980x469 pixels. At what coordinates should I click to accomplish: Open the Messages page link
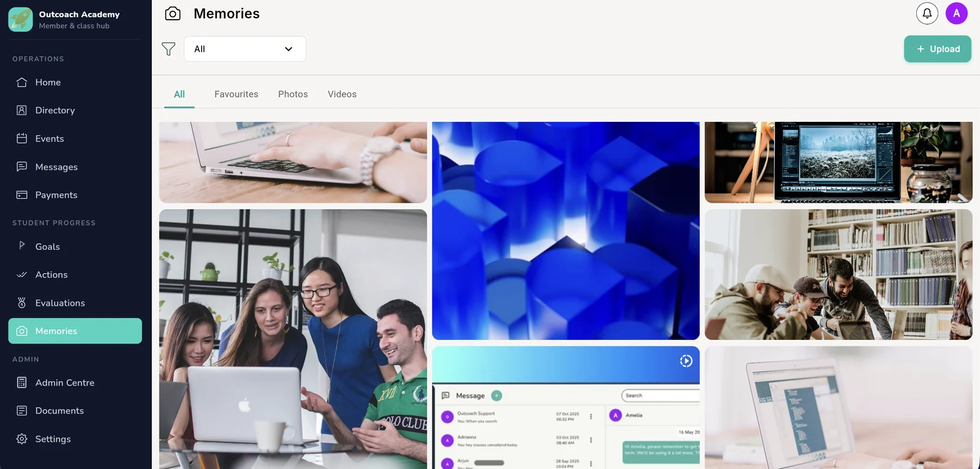[75, 167]
